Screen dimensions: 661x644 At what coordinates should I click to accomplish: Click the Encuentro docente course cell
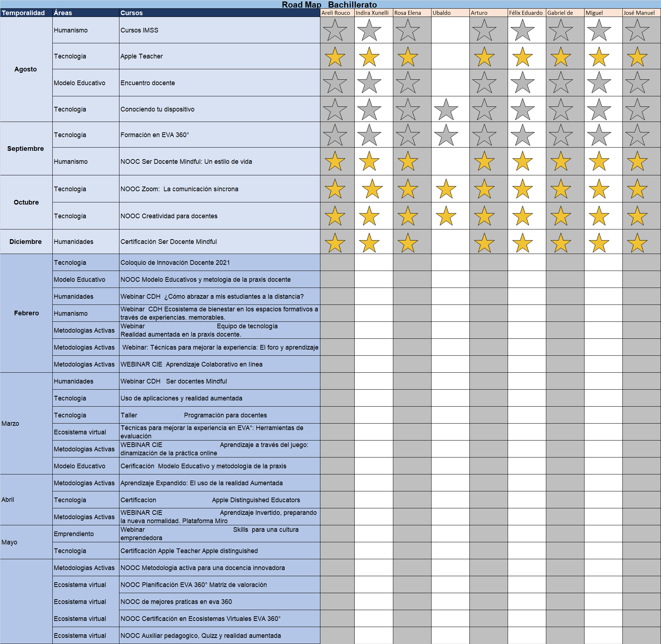click(x=220, y=83)
